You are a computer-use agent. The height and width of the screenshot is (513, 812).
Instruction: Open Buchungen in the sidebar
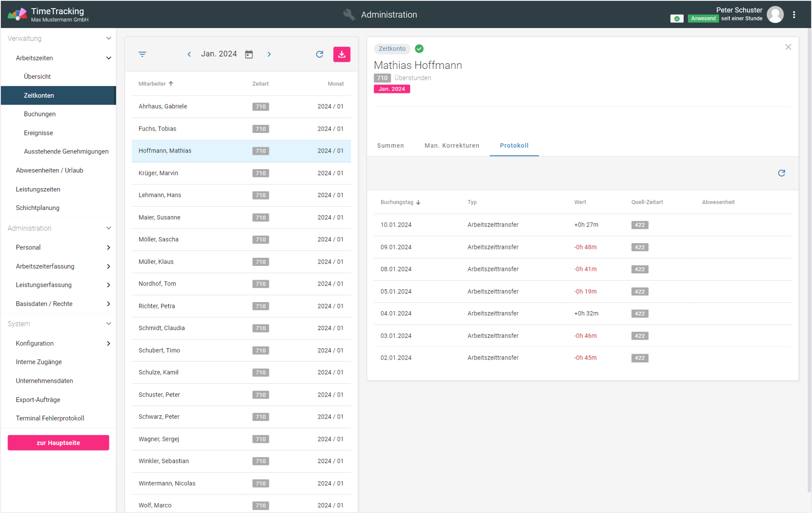(x=40, y=114)
